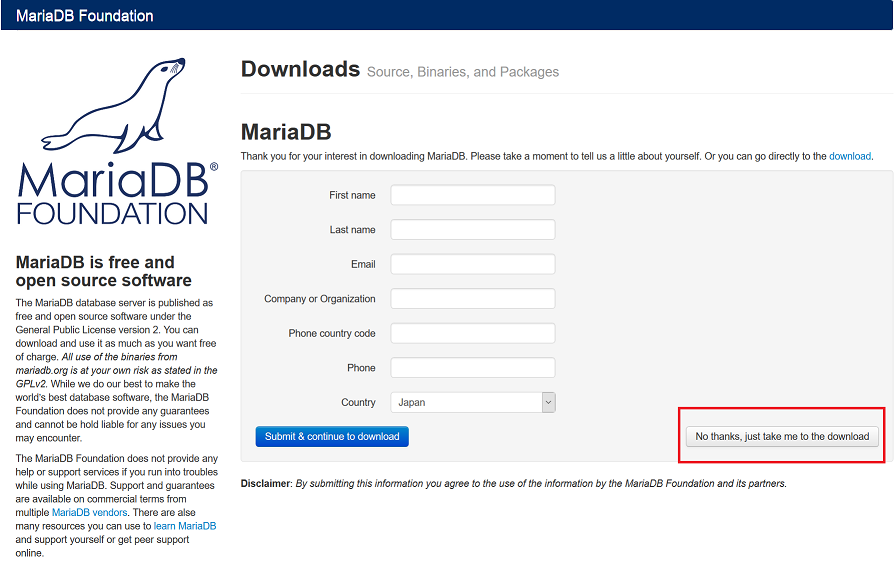Focus the Last name input field

pos(473,230)
